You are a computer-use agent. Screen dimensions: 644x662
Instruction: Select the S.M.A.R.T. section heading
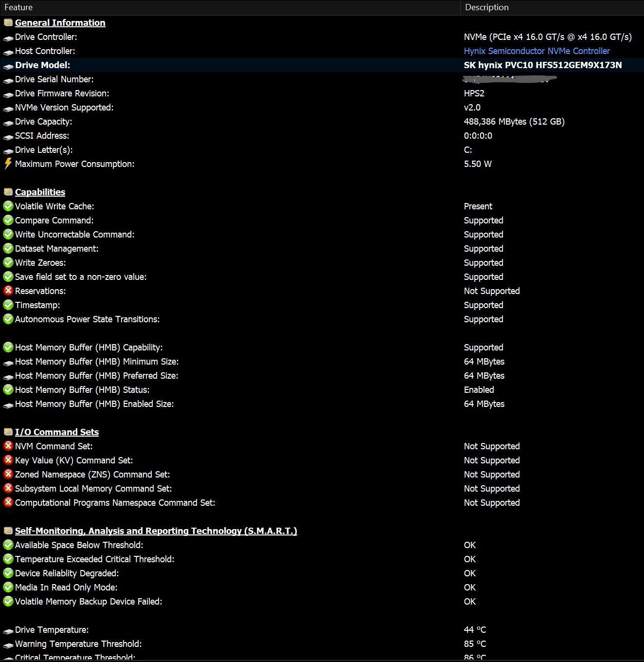pos(156,531)
